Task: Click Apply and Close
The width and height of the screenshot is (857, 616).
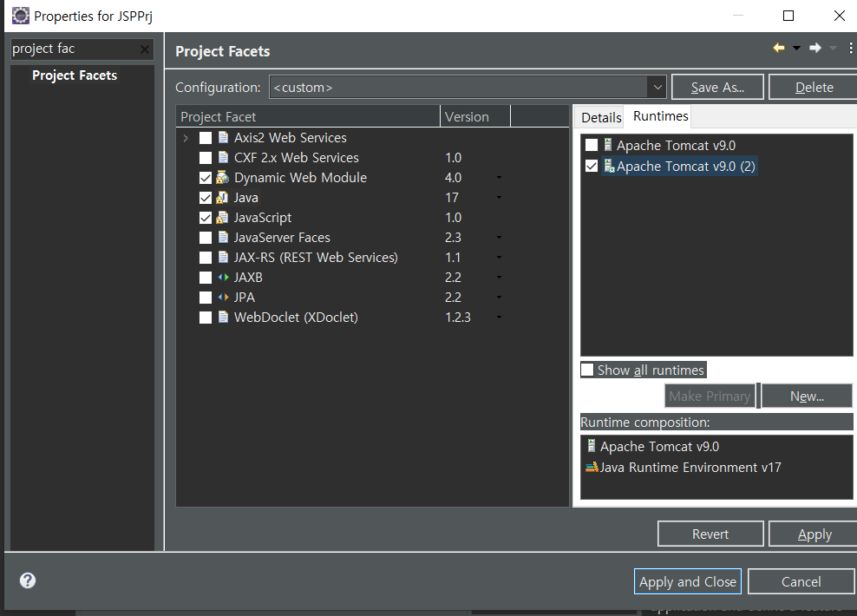Action: point(688,581)
